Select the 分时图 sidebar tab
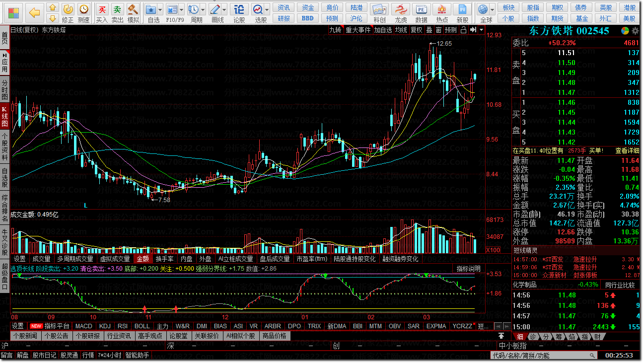Screen dimensions: 644x363 (4, 89)
